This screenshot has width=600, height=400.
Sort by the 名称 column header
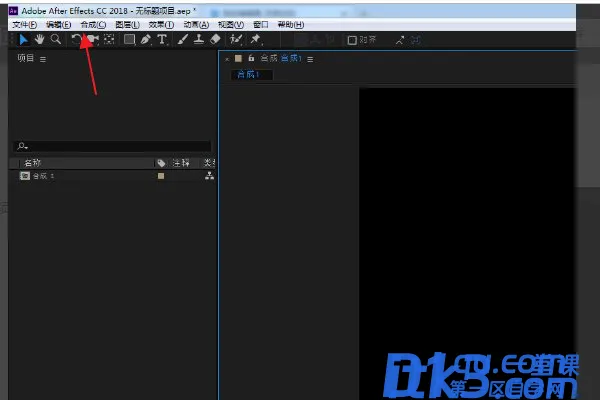click(33, 163)
